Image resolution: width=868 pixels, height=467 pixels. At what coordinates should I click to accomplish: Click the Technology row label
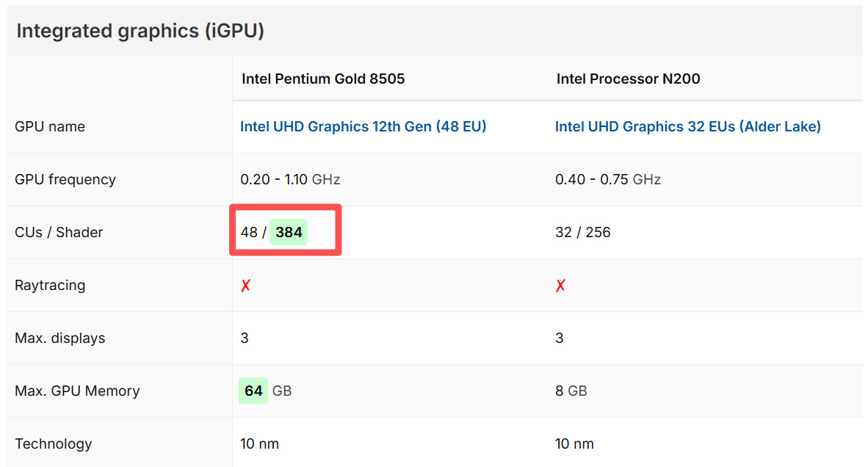click(x=54, y=444)
